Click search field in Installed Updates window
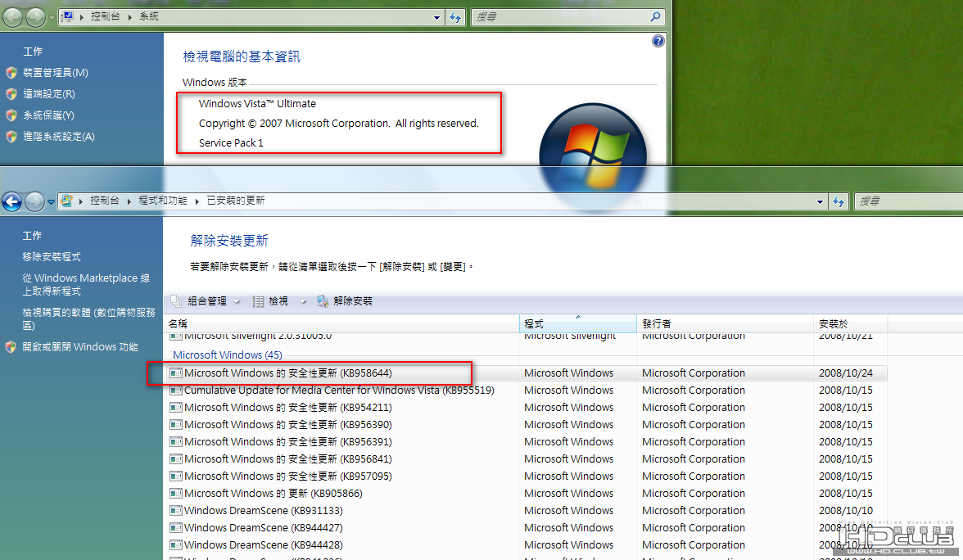 (x=909, y=201)
